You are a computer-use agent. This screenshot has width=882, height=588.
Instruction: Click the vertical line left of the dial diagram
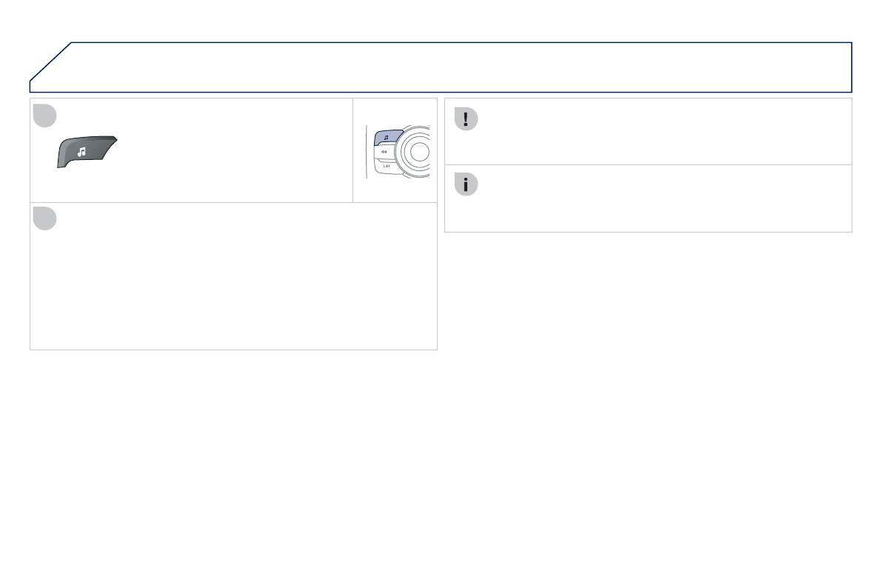[367, 152]
